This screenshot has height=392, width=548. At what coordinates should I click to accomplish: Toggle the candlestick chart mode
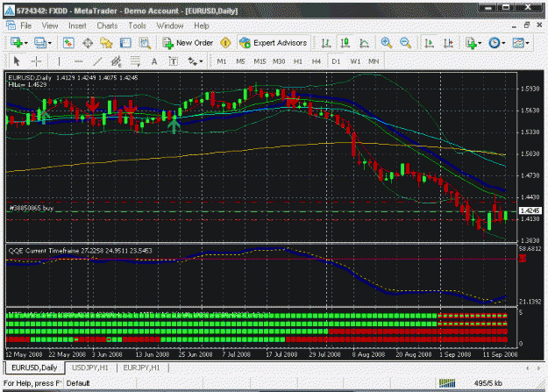[345, 43]
